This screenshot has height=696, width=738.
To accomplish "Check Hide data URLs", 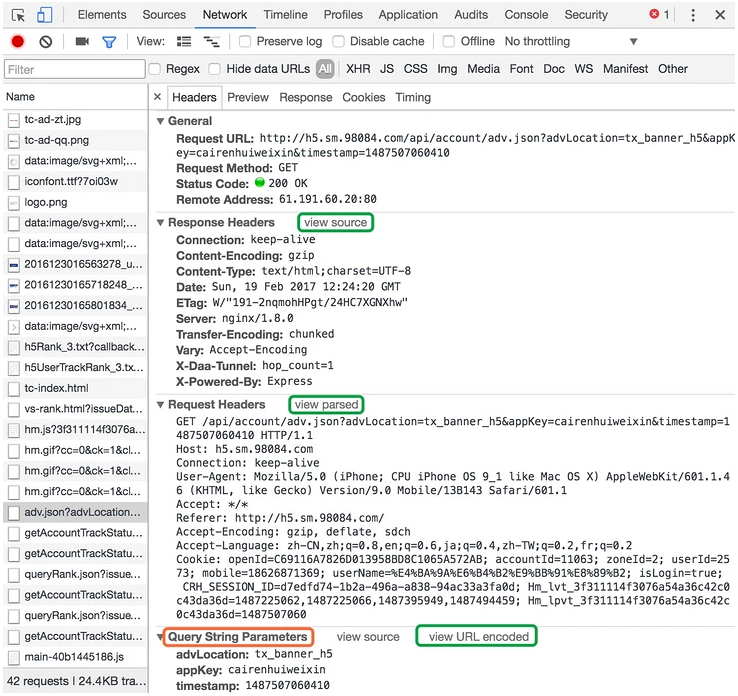I will 215,69.
